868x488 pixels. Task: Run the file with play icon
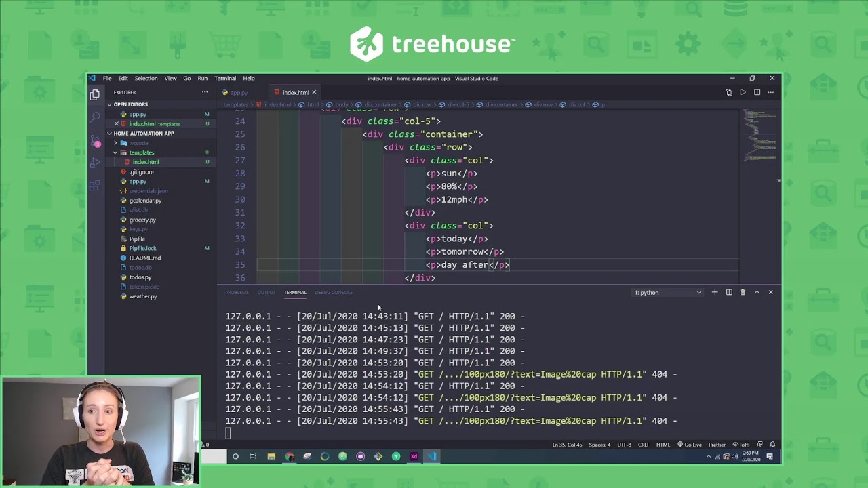pyautogui.click(x=743, y=92)
